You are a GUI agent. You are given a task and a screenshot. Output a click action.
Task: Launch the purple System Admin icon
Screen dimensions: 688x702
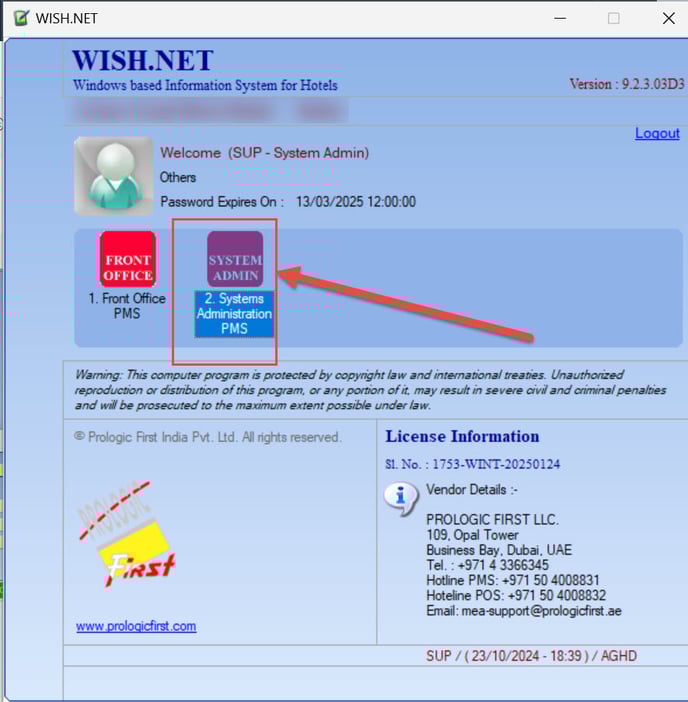click(235, 260)
